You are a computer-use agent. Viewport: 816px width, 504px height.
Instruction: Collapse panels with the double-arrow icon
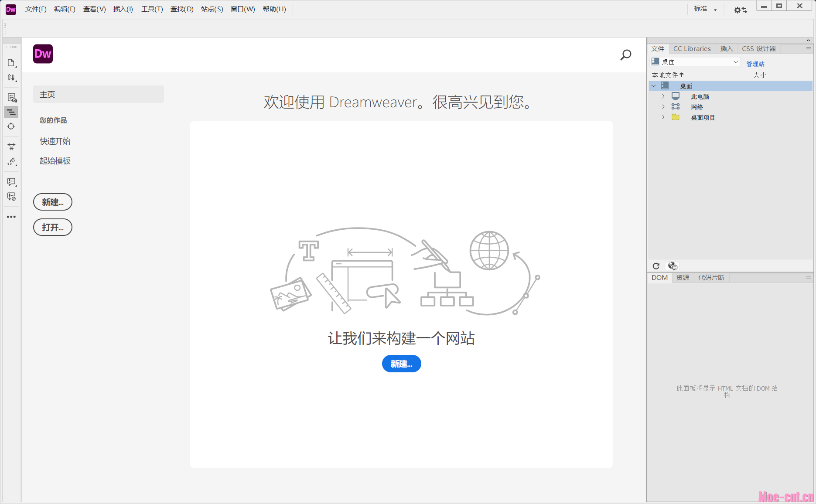tap(808, 41)
